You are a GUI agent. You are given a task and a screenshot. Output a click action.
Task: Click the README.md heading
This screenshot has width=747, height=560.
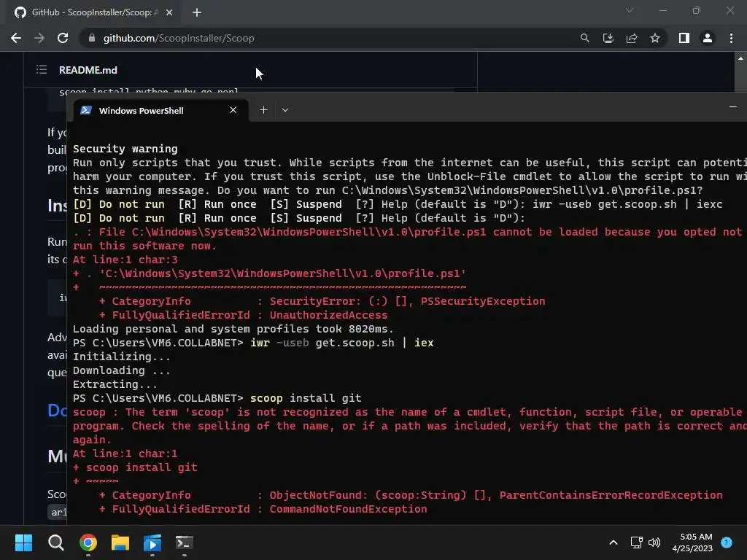point(88,70)
